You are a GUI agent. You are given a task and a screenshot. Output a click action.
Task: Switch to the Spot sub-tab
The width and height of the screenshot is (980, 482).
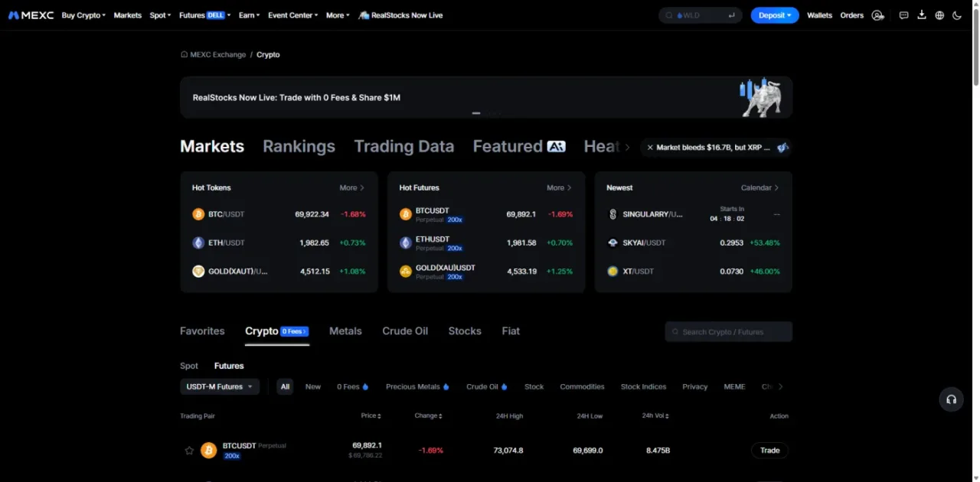189,366
